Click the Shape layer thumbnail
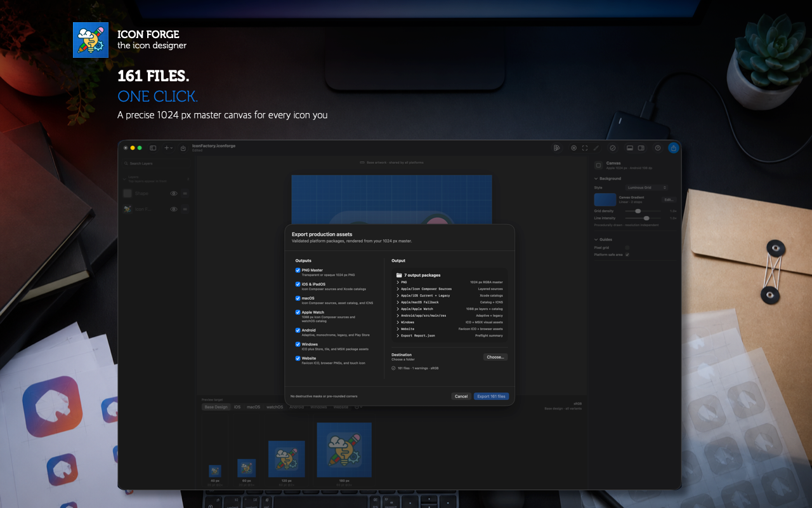This screenshot has width=812, height=508. click(x=128, y=193)
